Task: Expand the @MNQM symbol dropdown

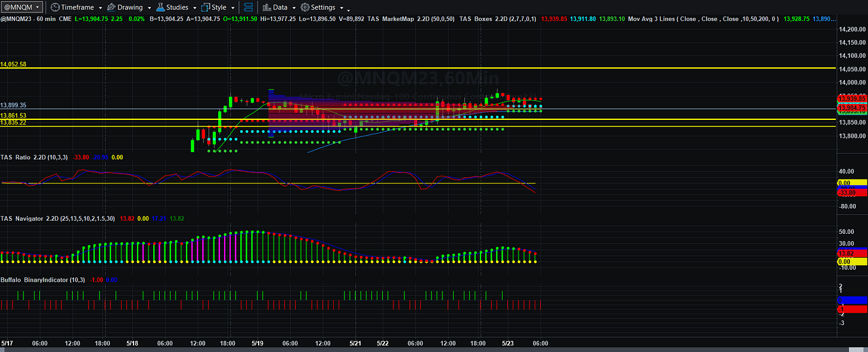Action: pyautogui.click(x=22, y=7)
